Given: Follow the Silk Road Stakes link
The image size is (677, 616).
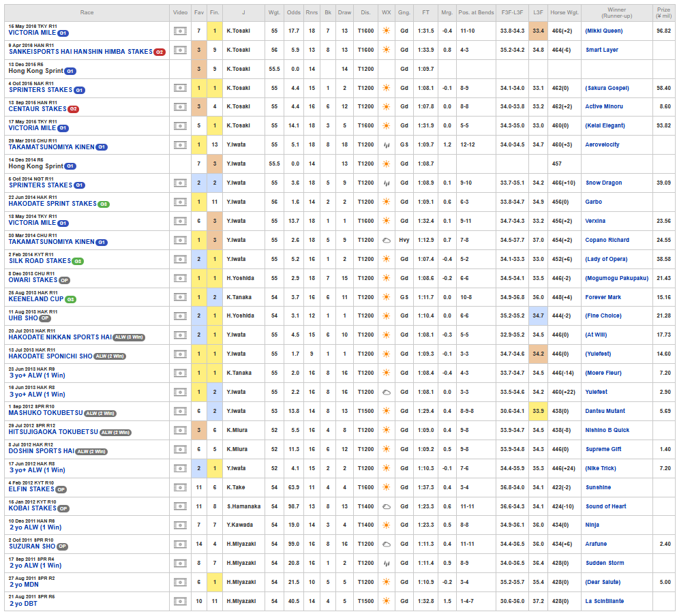Looking at the screenshot, I should pyautogui.click(x=40, y=261).
